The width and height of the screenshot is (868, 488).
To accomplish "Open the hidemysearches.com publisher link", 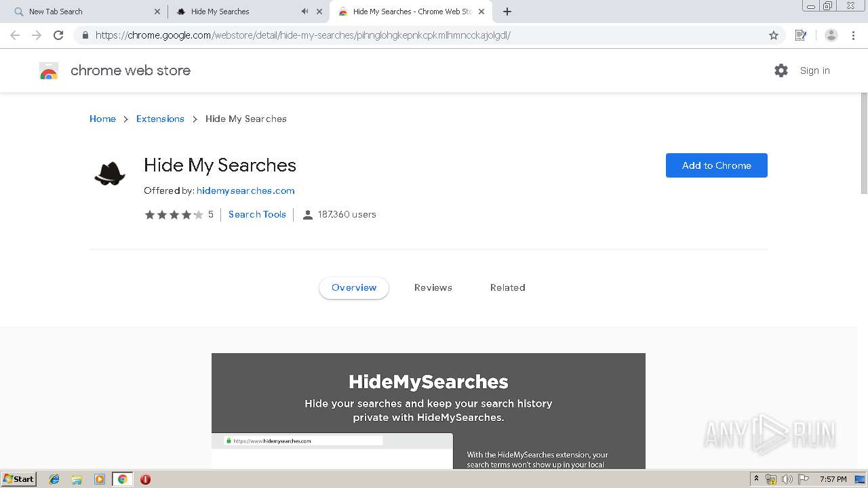I will (245, 190).
